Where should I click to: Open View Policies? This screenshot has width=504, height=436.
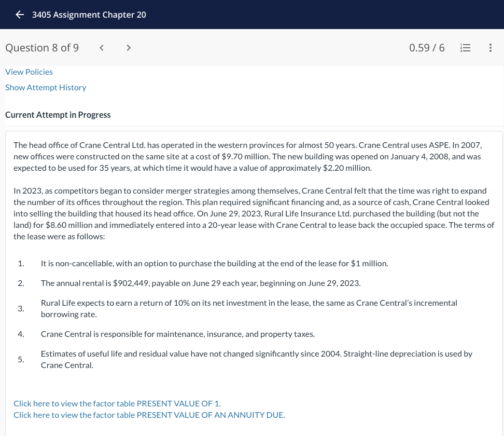click(x=29, y=72)
